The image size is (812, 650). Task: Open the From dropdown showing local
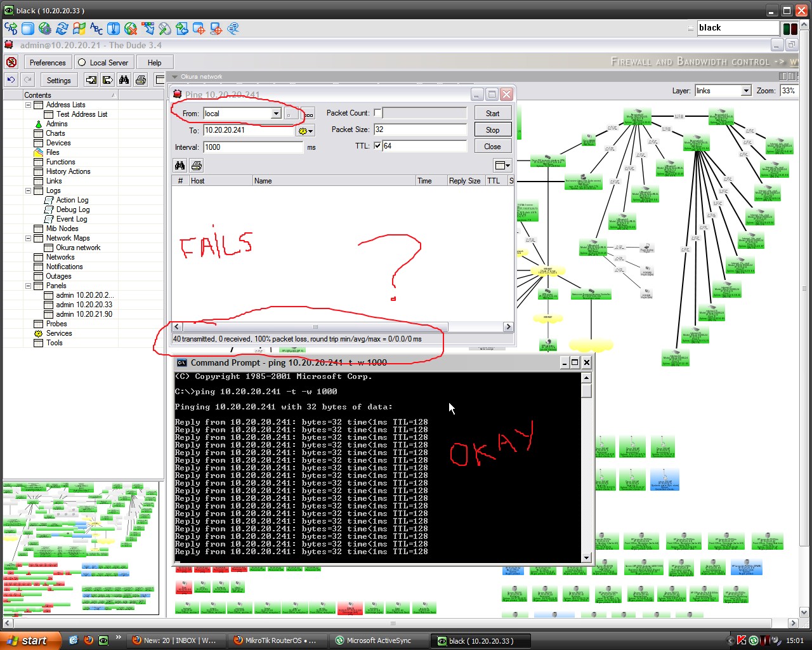[x=276, y=114]
